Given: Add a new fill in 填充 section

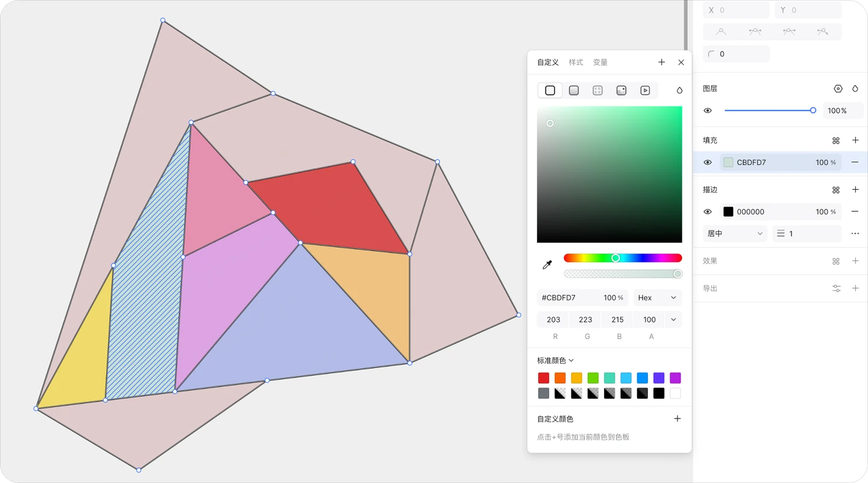Looking at the screenshot, I should coord(855,140).
